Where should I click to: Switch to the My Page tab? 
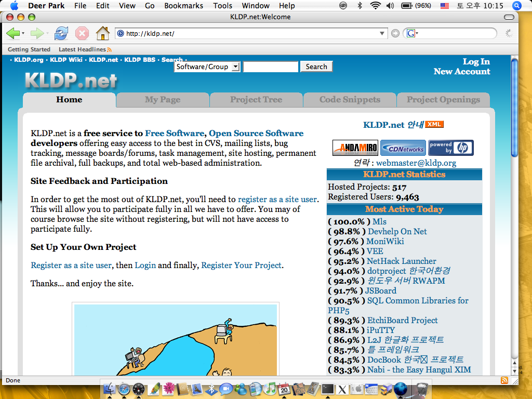point(163,100)
